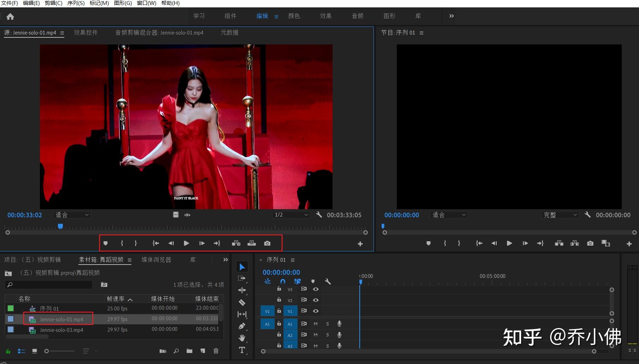Mute audio track A2

tap(316, 335)
